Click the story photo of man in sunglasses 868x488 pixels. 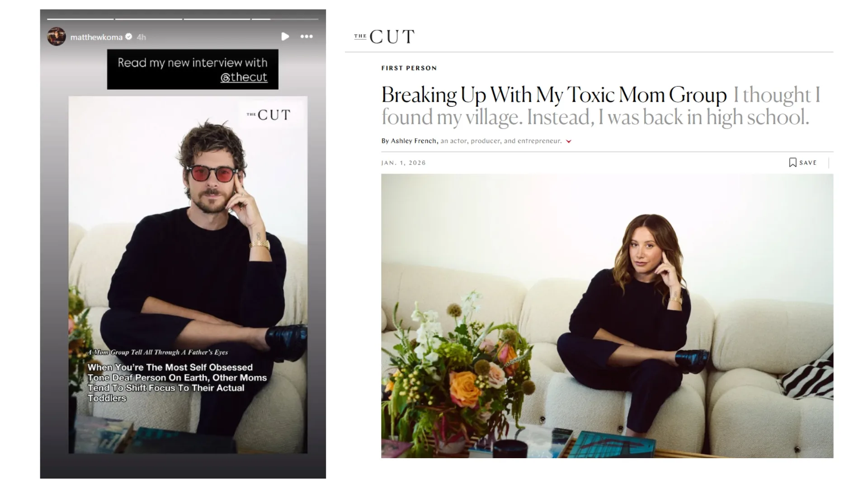pos(188,275)
